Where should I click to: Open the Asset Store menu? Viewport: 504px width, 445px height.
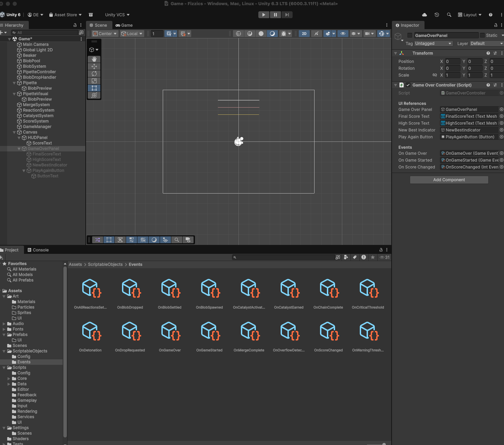pyautogui.click(x=65, y=15)
